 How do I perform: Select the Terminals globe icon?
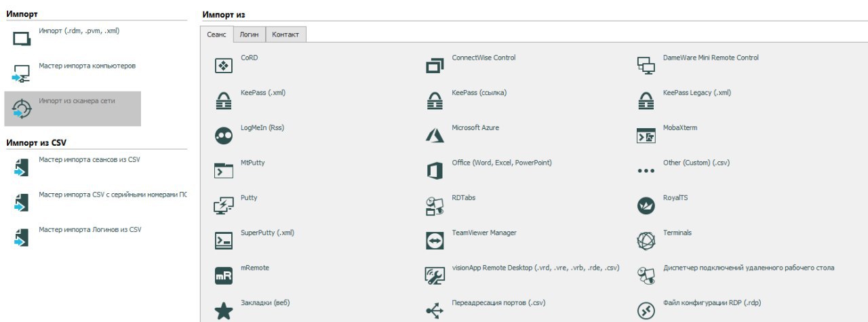click(x=646, y=241)
